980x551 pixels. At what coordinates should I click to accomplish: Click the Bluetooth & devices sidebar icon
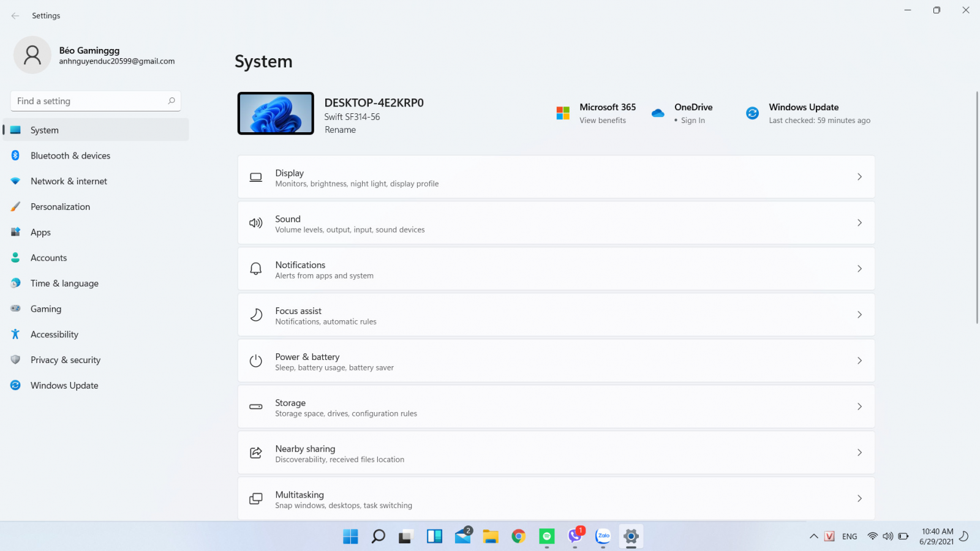pyautogui.click(x=15, y=156)
